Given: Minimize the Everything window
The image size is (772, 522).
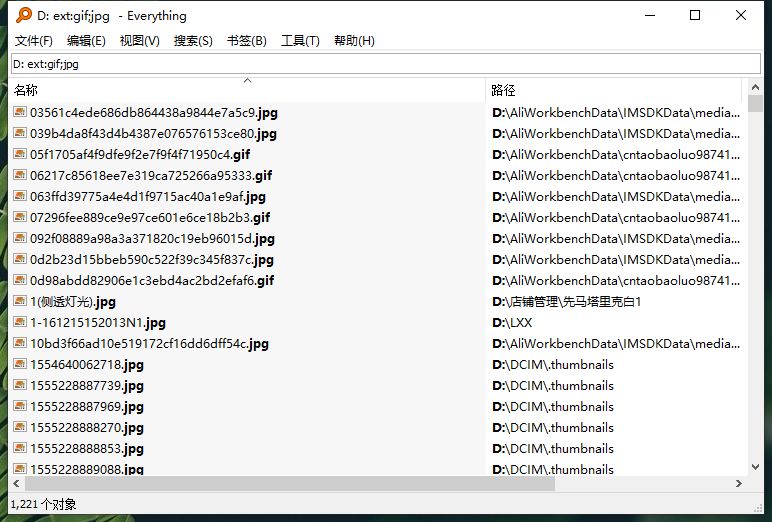Looking at the screenshot, I should pos(650,15).
